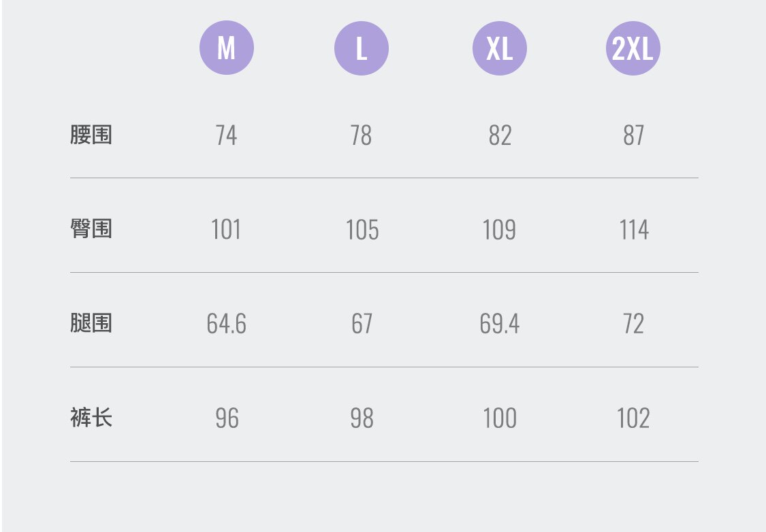Click waist value 87 under 2XL

pyautogui.click(x=633, y=135)
